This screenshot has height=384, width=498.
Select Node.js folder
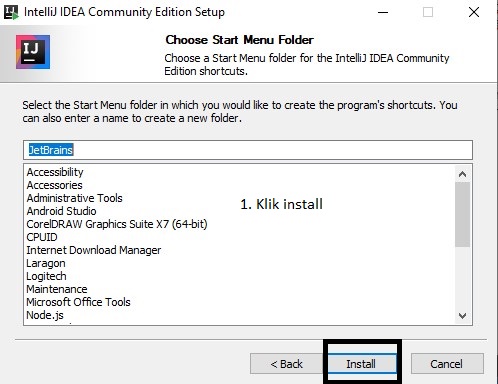[45, 315]
